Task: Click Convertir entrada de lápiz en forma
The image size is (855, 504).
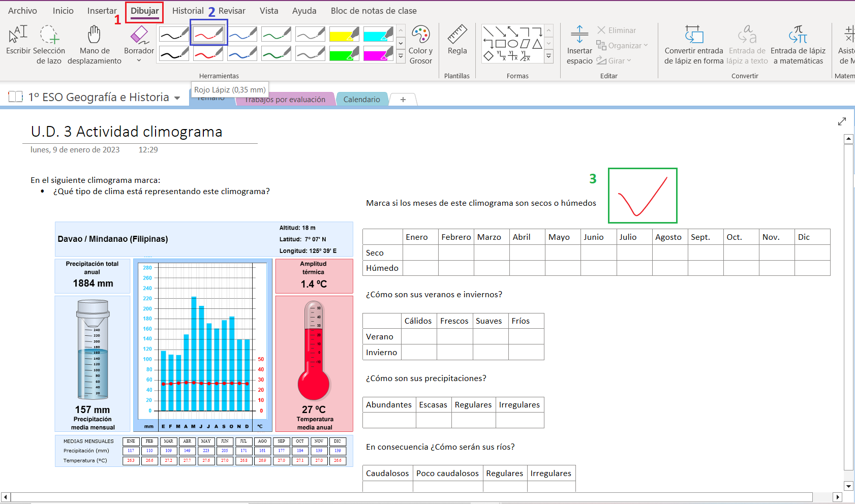Action: [693, 44]
